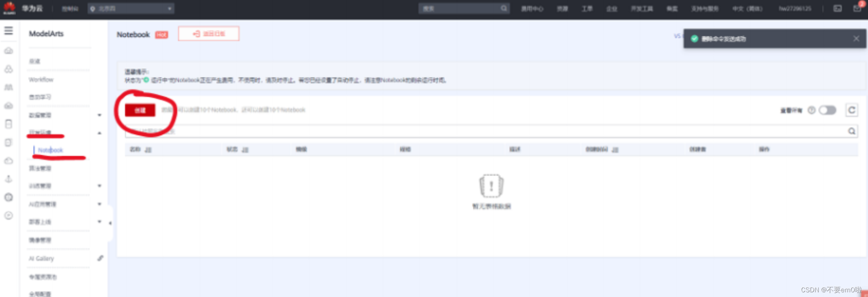Open AI Gallery in the sidebar
Viewport: 868px width, 297px height.
click(x=41, y=258)
